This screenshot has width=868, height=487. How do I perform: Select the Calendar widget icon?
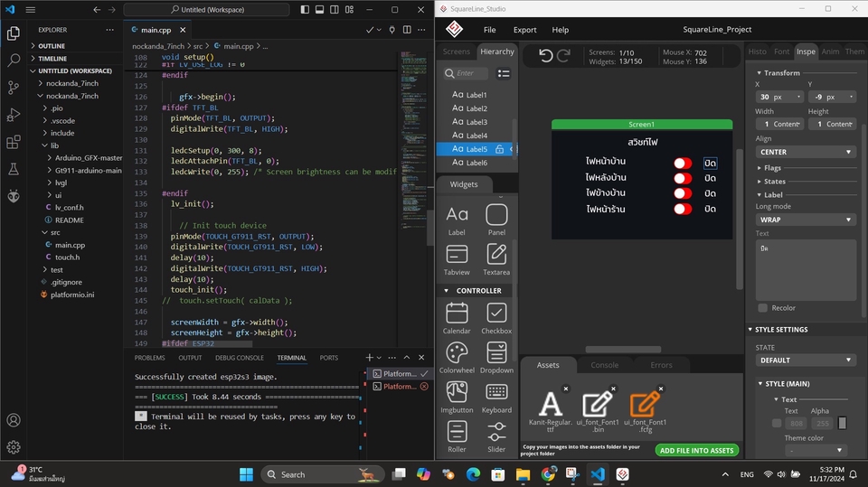[x=457, y=314]
